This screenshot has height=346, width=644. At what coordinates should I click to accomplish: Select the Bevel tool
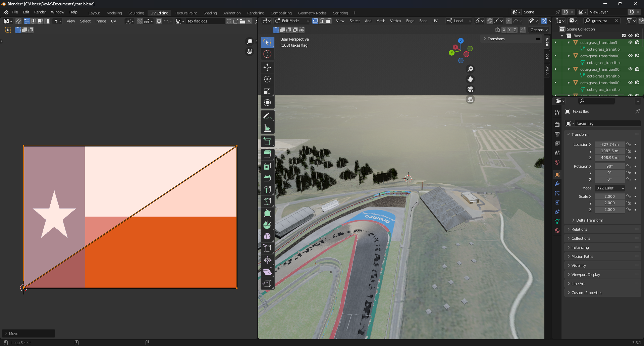coord(267,178)
